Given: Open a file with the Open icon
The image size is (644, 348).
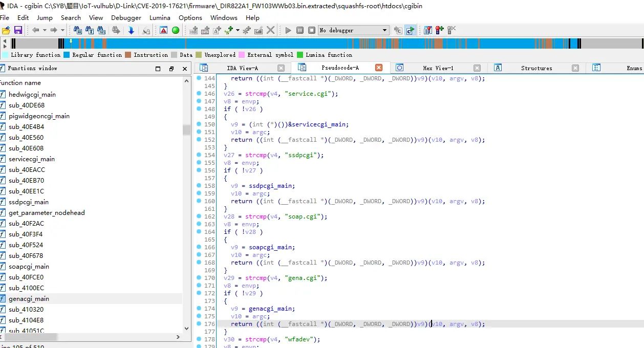Looking at the screenshot, I should coord(6,30).
